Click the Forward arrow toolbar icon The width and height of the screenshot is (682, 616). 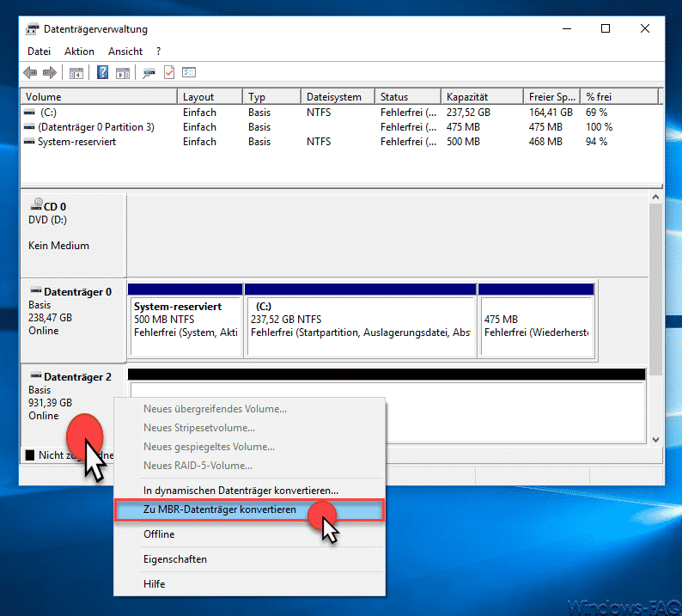point(50,73)
